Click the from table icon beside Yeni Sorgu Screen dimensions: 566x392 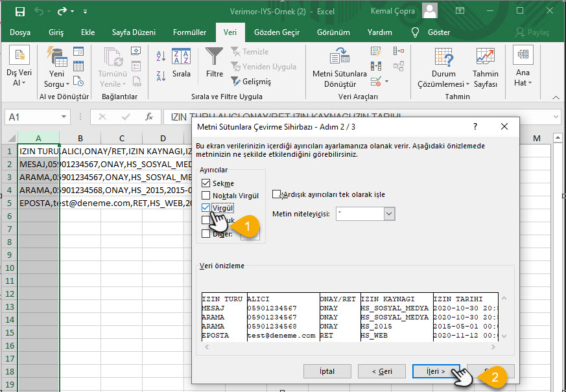(78, 66)
